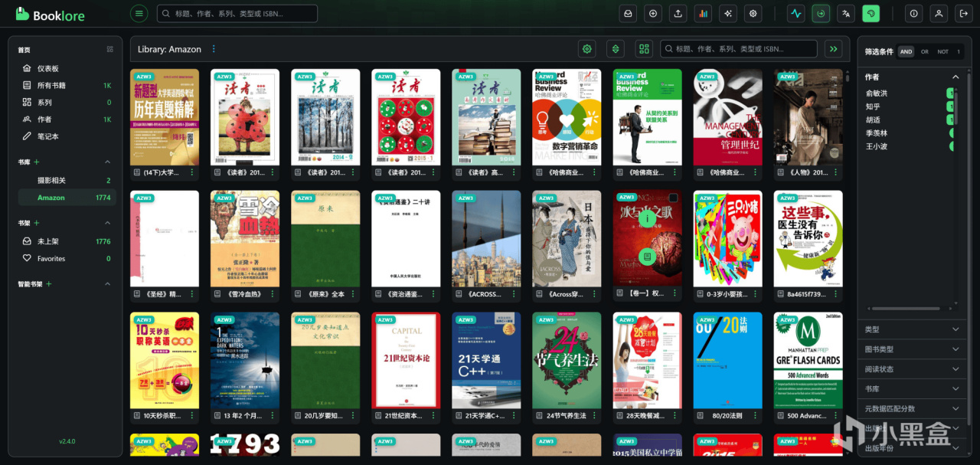Click the Booklore logo
Screen dimensions: 980x465
point(50,14)
